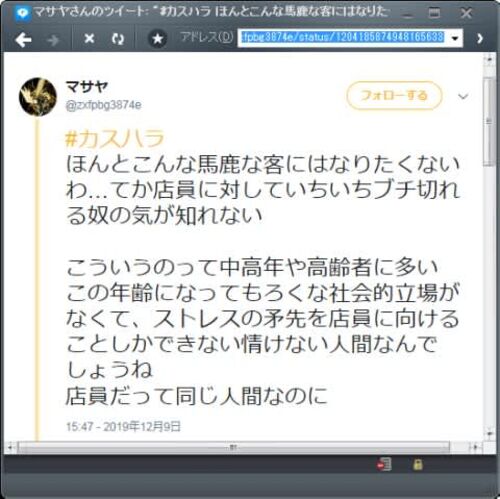500x499 pixels.
Task: Expand the address bar history dropdown
Action: 455,38
